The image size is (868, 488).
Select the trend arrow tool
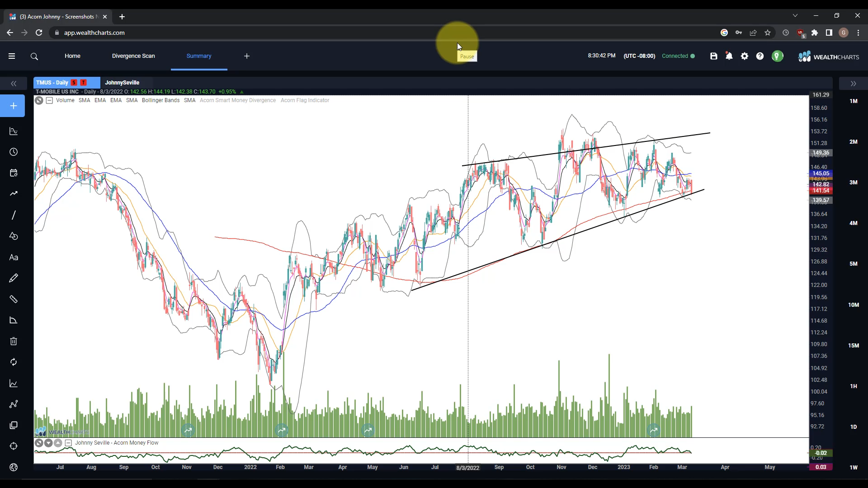14,193
